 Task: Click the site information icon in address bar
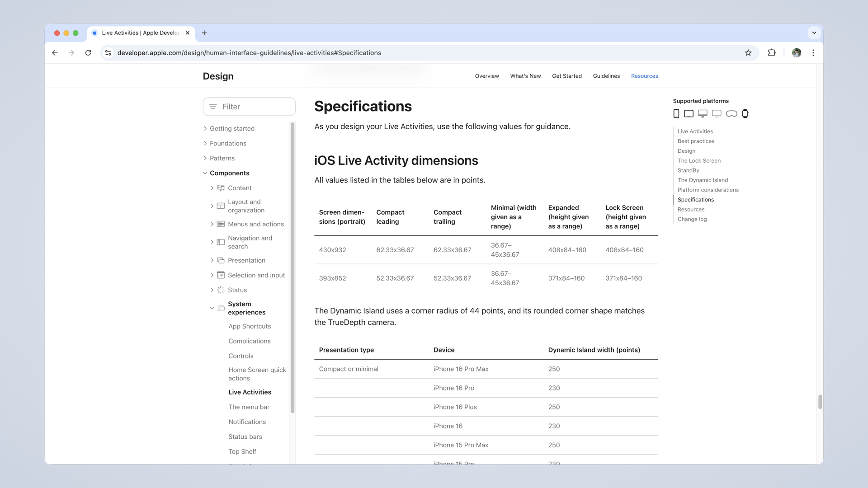pyautogui.click(x=108, y=53)
